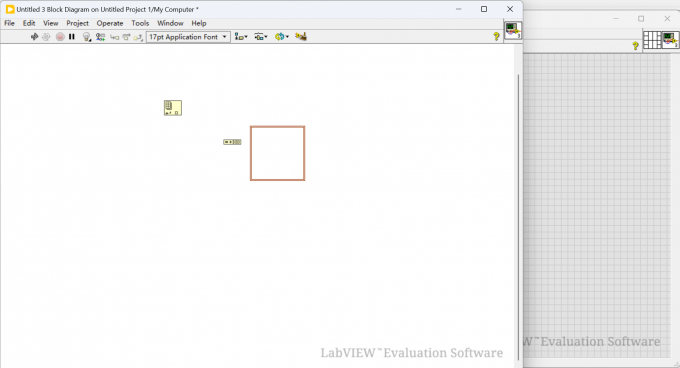
Task: Click the connector pane grid icon
Action: coord(652,40)
